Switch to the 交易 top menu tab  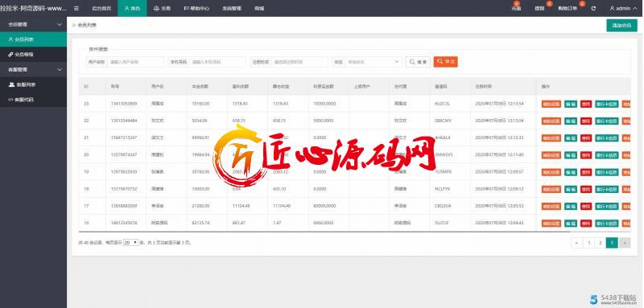point(162,8)
